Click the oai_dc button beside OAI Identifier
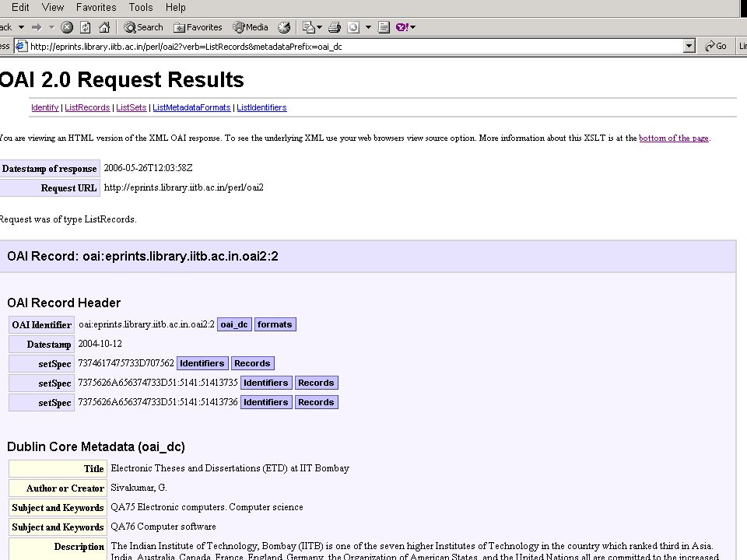Image resolution: width=747 pixels, height=560 pixels. 234,324
